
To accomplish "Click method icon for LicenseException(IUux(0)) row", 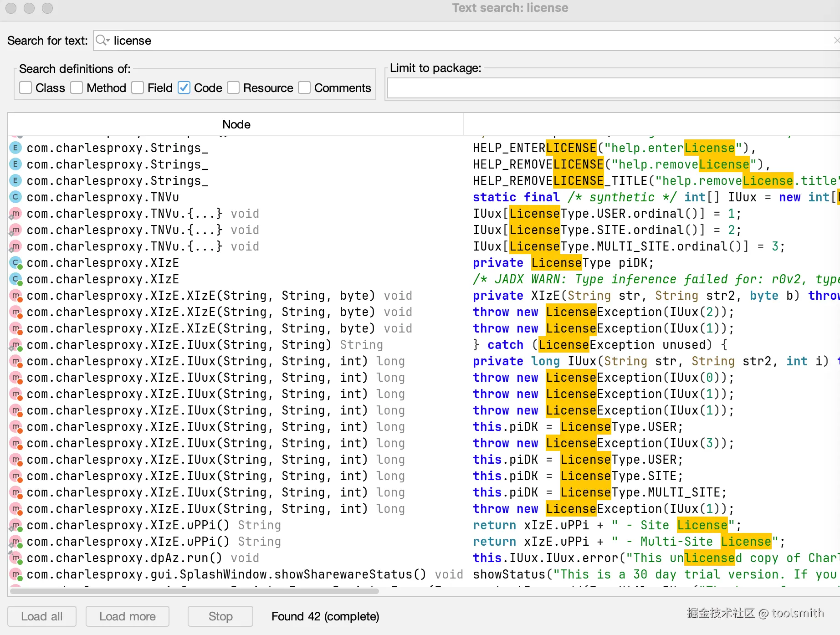I will pos(16,377).
